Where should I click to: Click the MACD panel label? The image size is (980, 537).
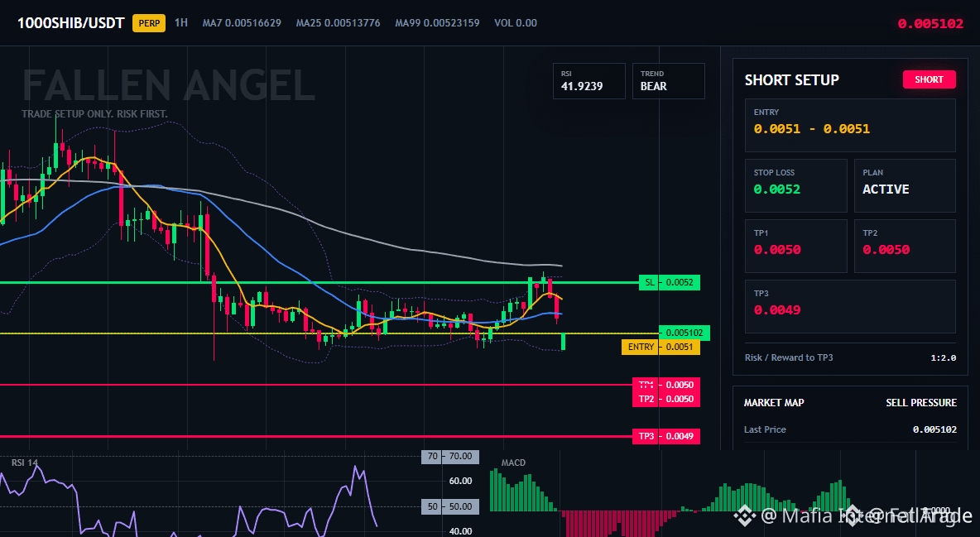point(513,463)
